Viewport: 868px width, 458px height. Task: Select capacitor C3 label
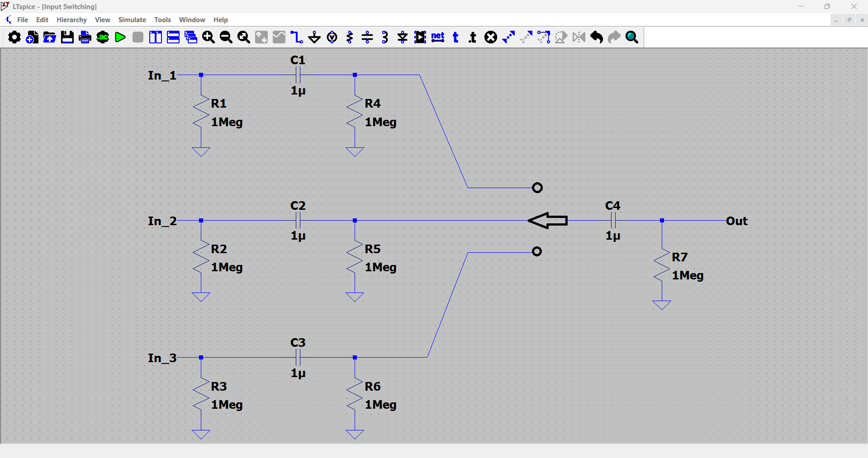(298, 343)
